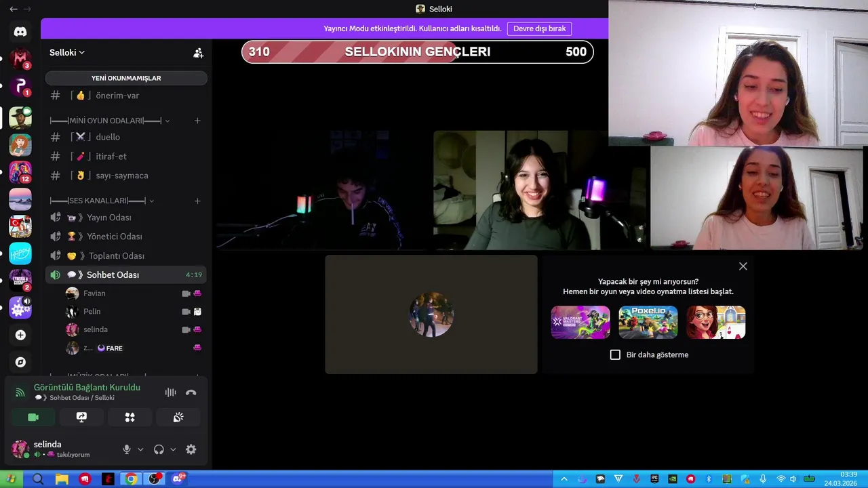Join the Yönetici Odası voice channel
The height and width of the screenshot is (488, 868).
click(x=126, y=237)
